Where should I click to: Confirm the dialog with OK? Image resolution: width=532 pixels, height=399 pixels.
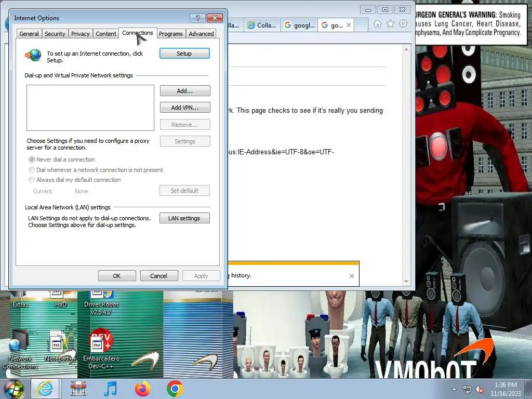tap(117, 275)
